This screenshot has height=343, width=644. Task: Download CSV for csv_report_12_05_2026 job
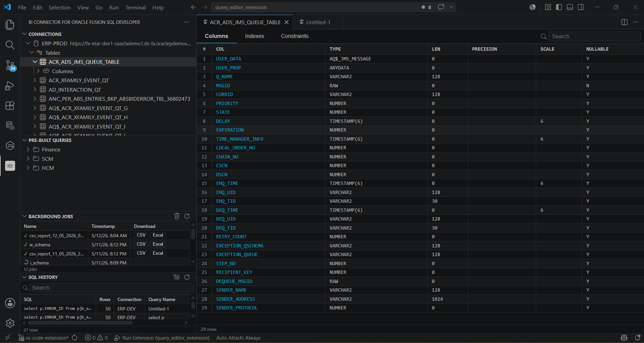tap(141, 235)
